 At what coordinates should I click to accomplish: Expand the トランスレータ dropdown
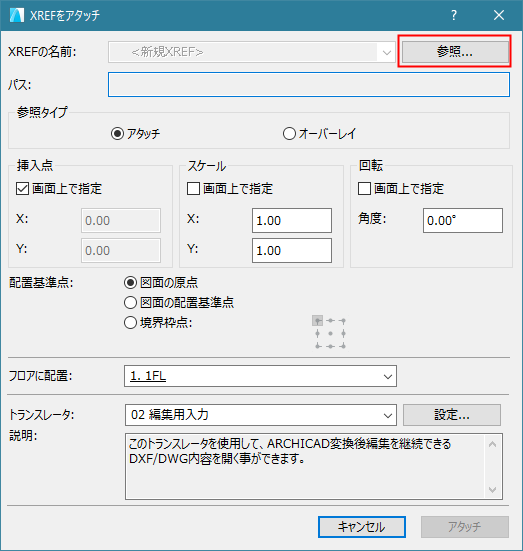(x=261, y=415)
